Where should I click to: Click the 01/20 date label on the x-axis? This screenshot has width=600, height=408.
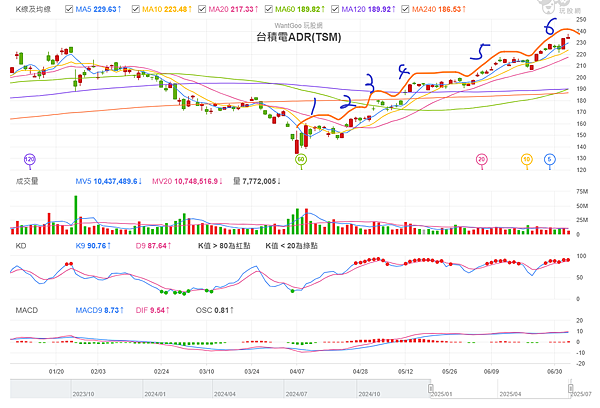point(56,371)
